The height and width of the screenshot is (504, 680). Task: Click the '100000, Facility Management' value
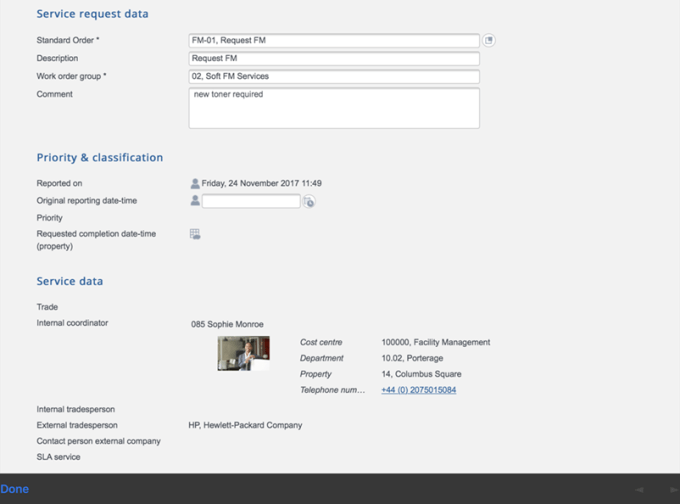click(435, 342)
